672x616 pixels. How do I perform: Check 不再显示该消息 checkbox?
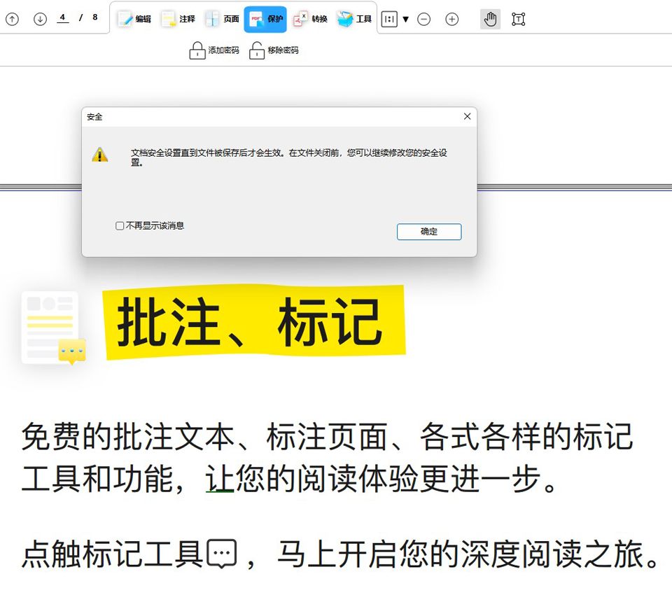120,225
